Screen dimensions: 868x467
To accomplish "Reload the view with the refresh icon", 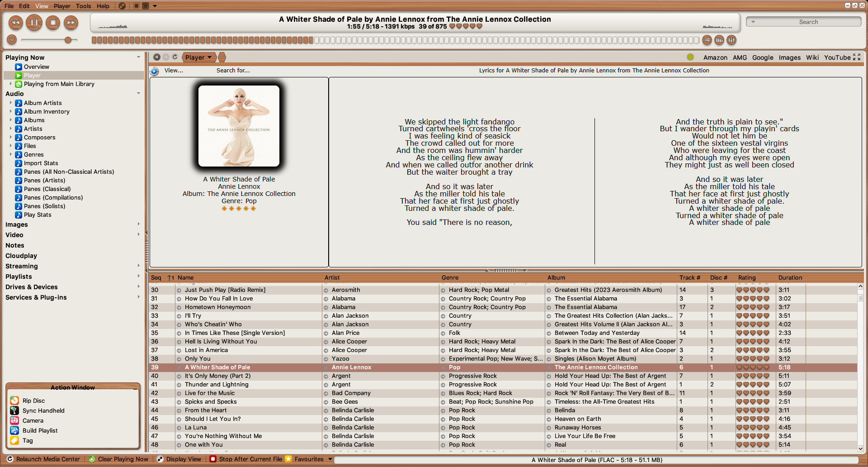I will pyautogui.click(x=175, y=57).
